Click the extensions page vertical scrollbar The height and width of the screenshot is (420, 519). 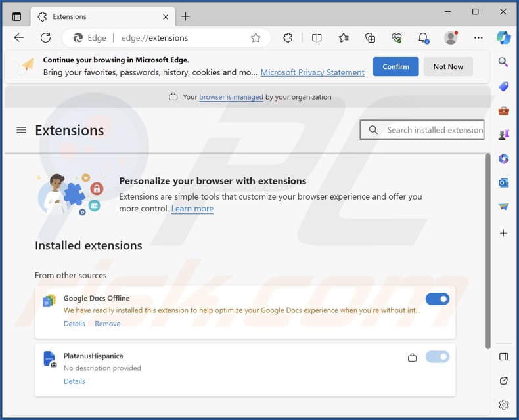click(x=487, y=250)
